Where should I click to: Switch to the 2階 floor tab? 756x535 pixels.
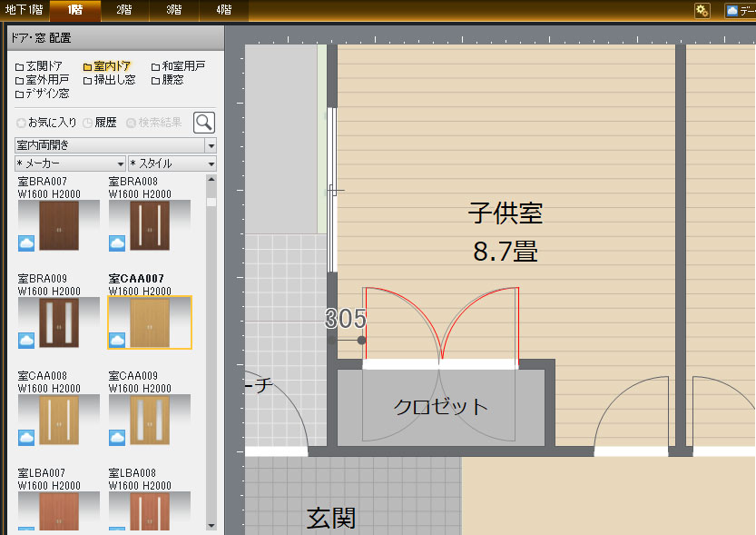pyautogui.click(x=123, y=11)
